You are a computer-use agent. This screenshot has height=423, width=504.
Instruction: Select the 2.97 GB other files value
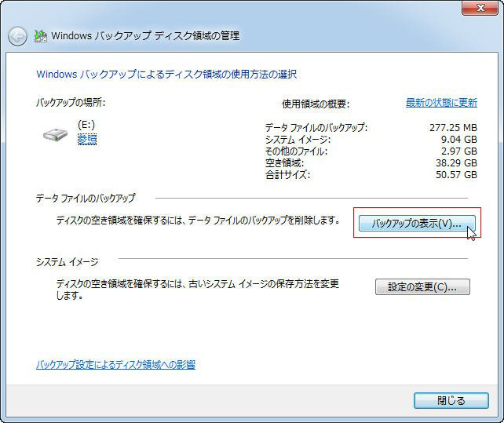coord(459,151)
